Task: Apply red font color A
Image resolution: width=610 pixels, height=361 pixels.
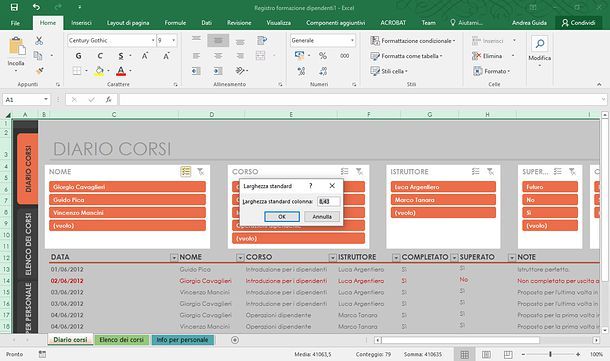Action: coord(121,71)
